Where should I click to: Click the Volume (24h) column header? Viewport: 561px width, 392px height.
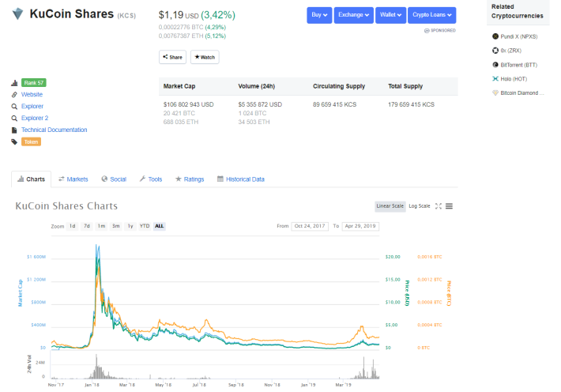click(x=257, y=86)
